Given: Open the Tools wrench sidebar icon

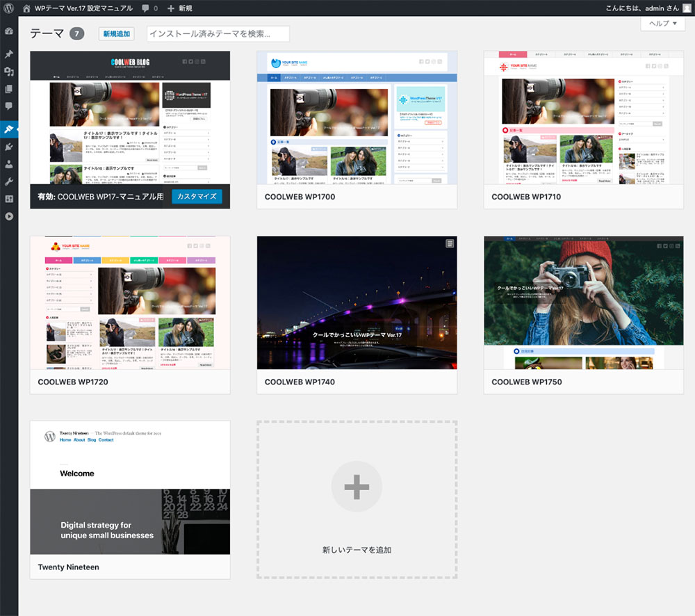Looking at the screenshot, I should [9, 181].
